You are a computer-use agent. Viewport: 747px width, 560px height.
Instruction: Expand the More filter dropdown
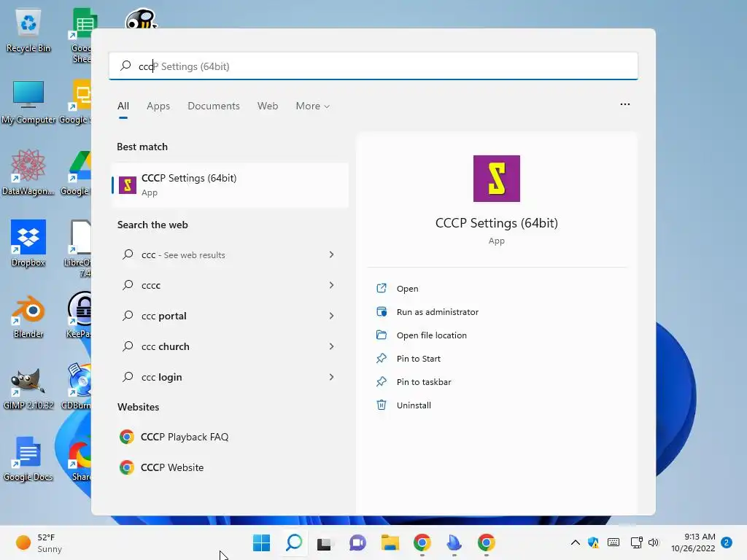coord(312,106)
